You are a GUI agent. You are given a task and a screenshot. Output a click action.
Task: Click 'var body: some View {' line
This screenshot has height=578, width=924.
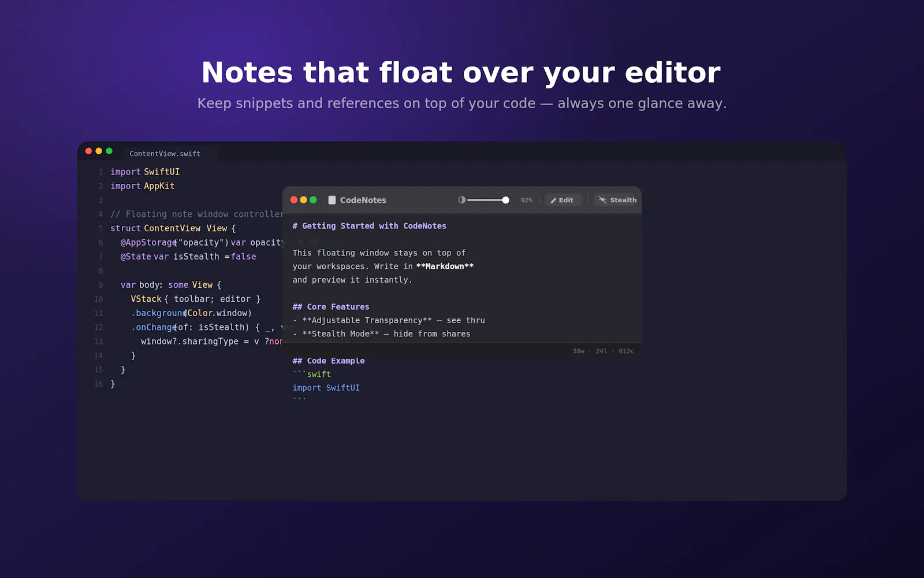point(171,285)
